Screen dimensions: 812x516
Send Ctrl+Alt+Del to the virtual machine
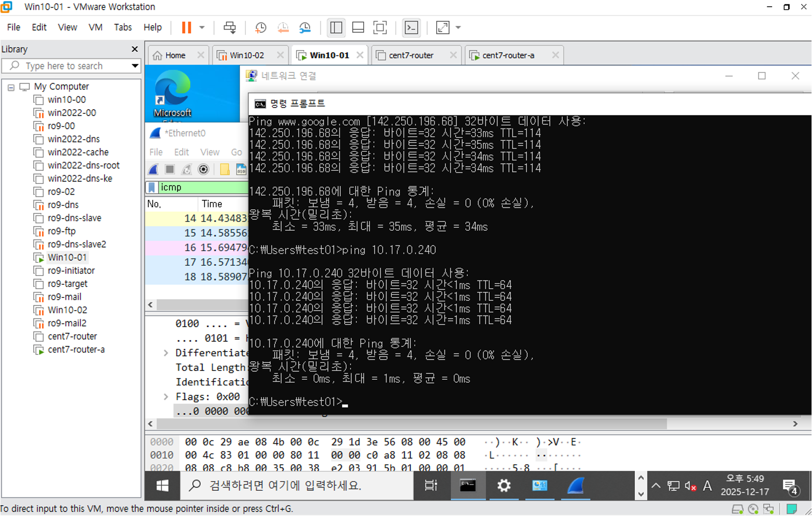click(x=229, y=28)
